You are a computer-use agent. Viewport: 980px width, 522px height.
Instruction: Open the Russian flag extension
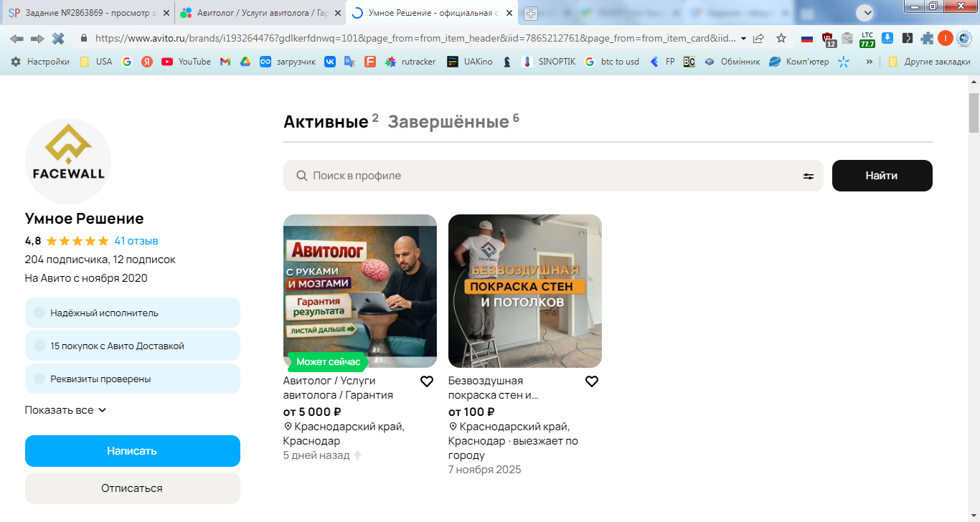click(807, 38)
